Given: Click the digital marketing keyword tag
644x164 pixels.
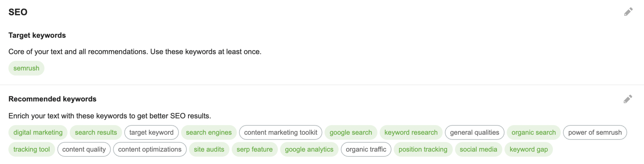Looking at the screenshot, I should (x=38, y=132).
